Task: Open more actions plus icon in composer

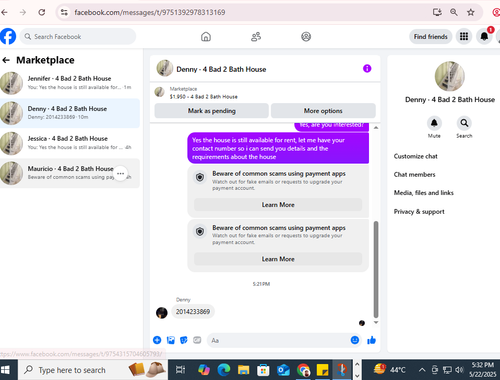Action: point(157,340)
